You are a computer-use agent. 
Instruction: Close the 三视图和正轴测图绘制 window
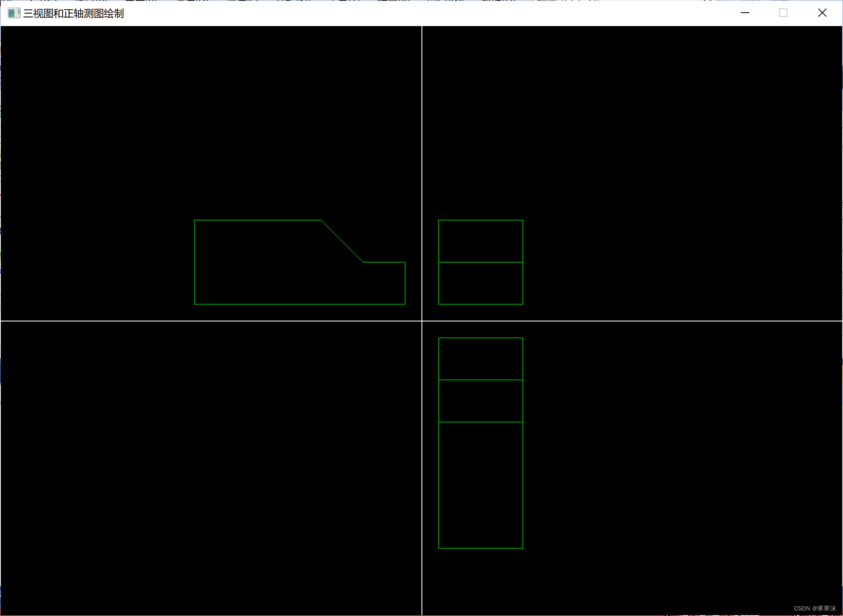pos(822,13)
